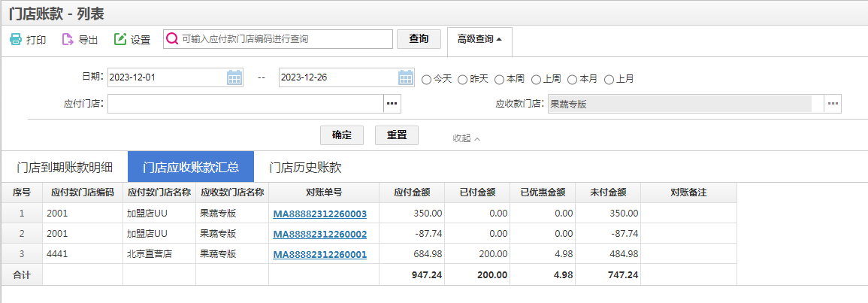Select the 本周 radio button

[x=499, y=79]
